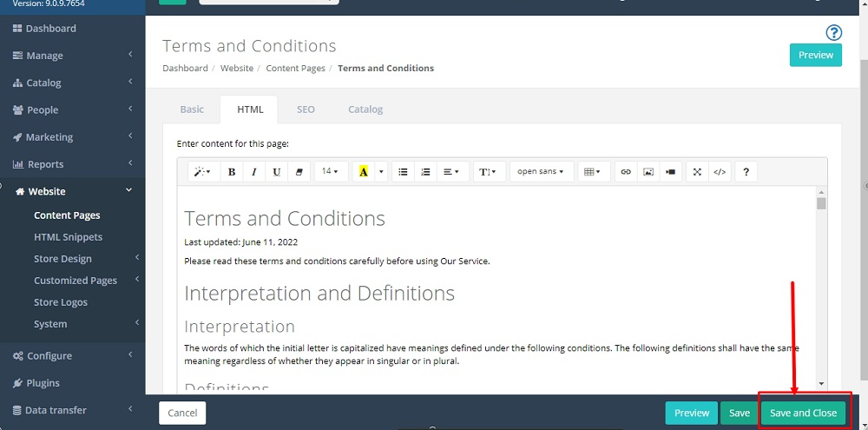The height and width of the screenshot is (430, 868).
Task: Open line height dropdown
Action: (x=490, y=172)
